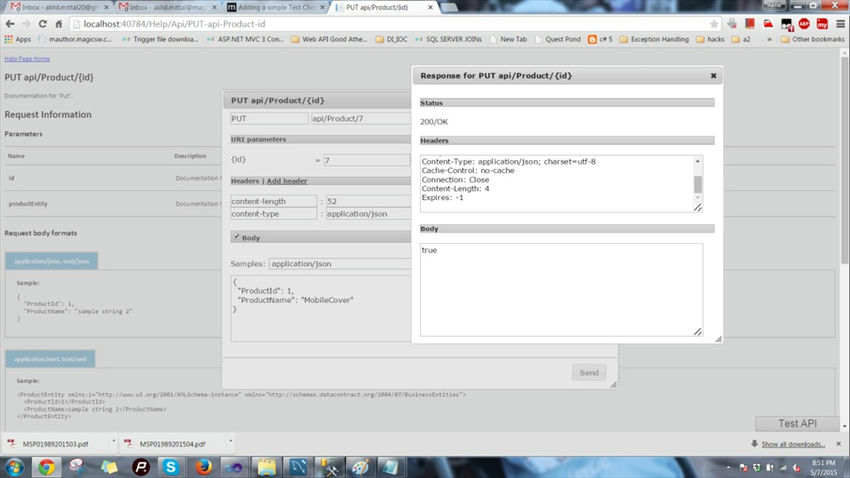Image resolution: width=850 pixels, height=478 pixels.
Task: Close the PUT api/Product/{id} browser tab
Action: coord(430,8)
